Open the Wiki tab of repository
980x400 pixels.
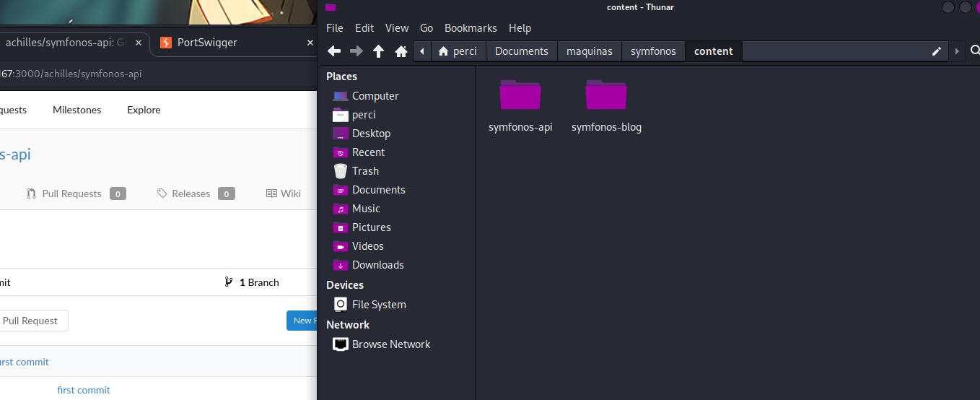(284, 194)
